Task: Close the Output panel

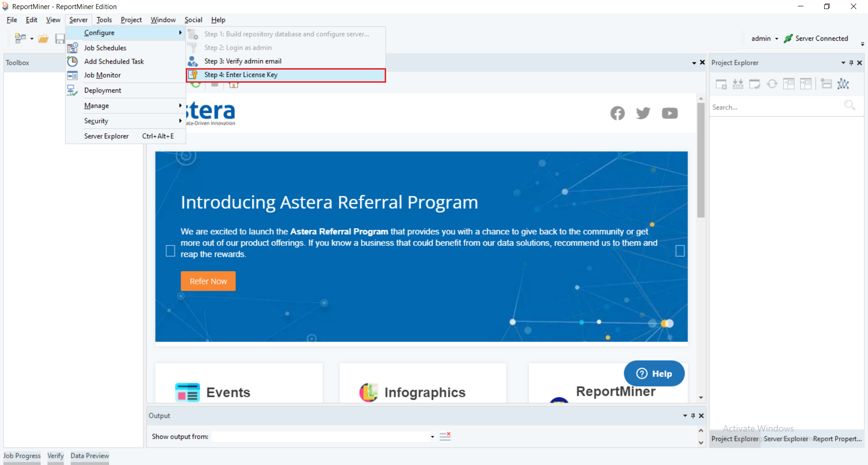Action: [x=701, y=416]
